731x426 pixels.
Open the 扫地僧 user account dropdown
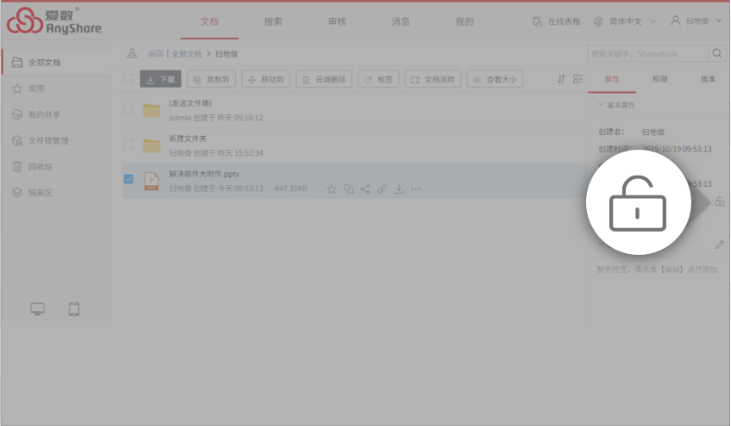[696, 21]
